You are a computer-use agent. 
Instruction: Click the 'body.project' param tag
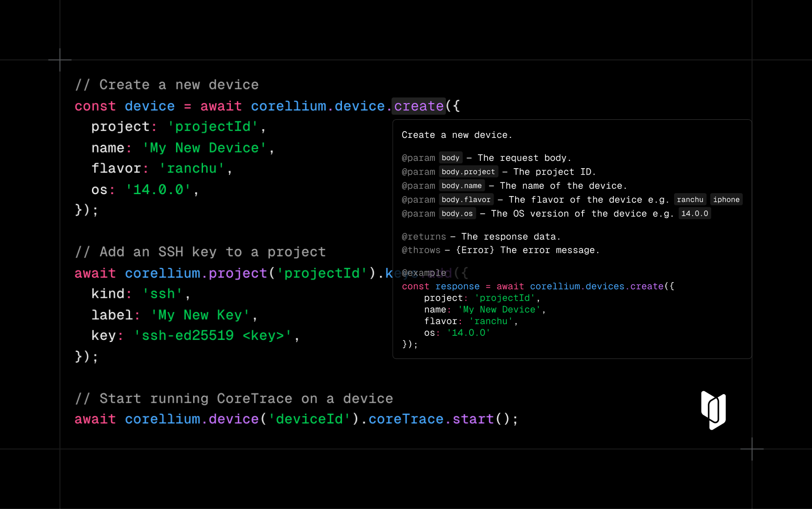point(468,172)
